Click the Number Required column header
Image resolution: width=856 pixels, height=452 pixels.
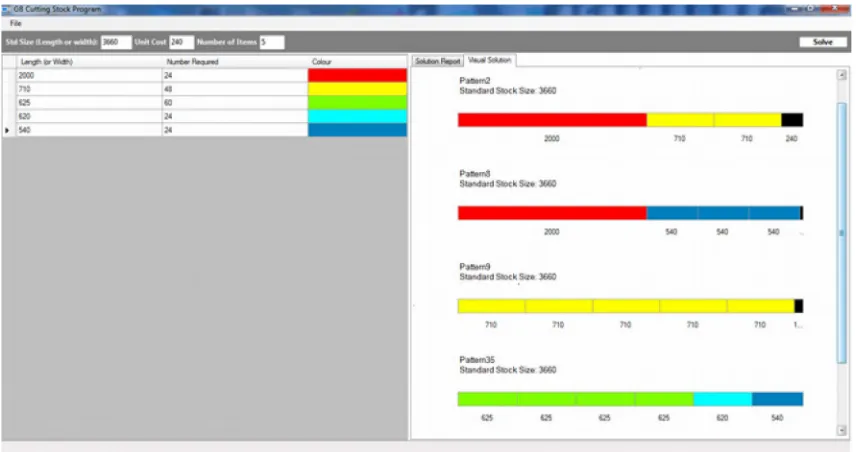[235, 62]
